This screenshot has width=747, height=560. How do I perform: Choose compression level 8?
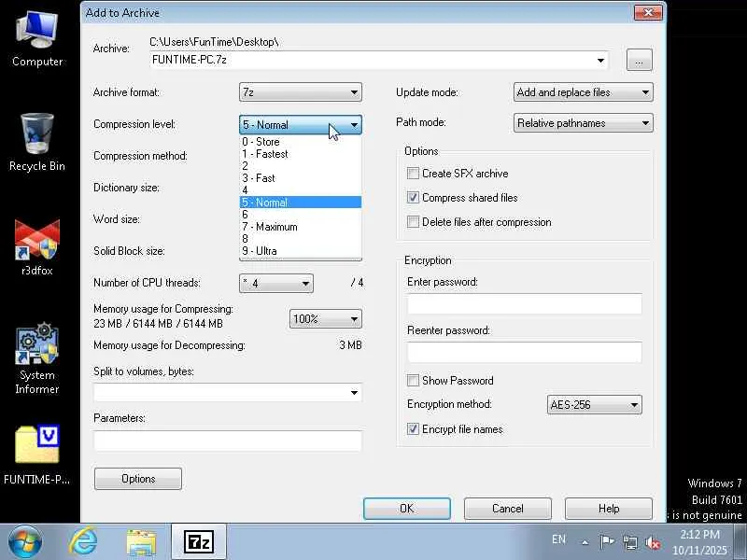click(x=300, y=239)
